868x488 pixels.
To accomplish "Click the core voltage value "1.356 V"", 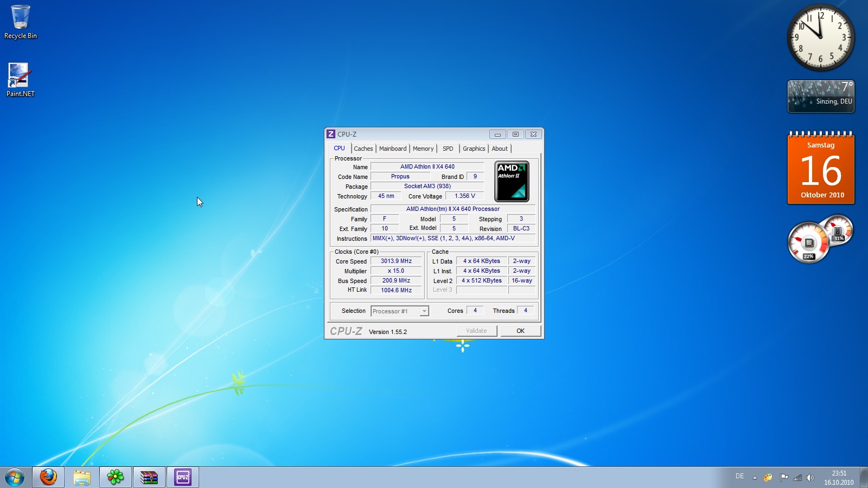I will click(x=465, y=196).
